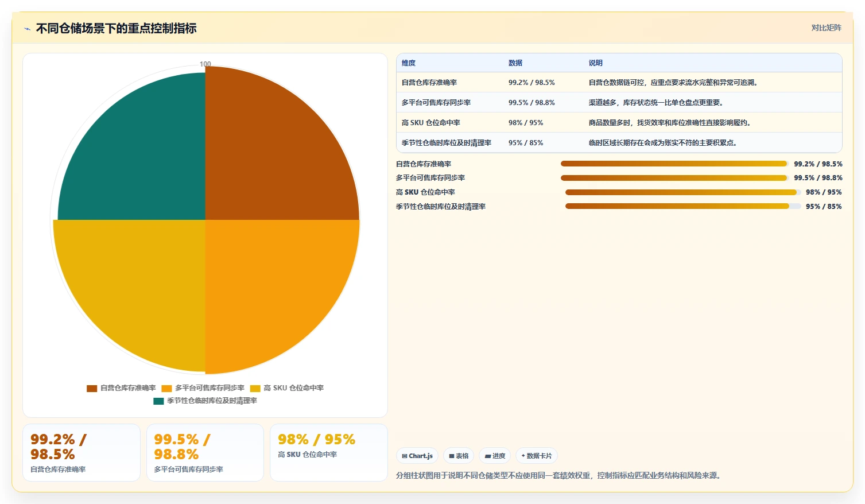Click the 高 SKU 仓位命中率 progress bar
The height and width of the screenshot is (504, 865).
point(683,192)
